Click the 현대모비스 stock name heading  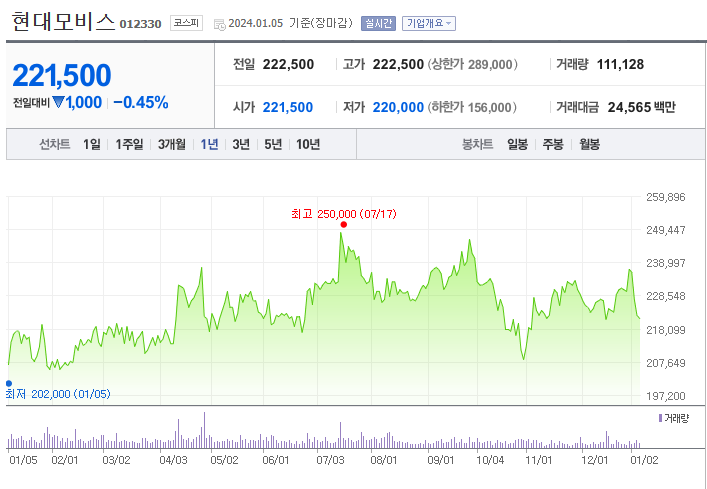tap(63, 22)
